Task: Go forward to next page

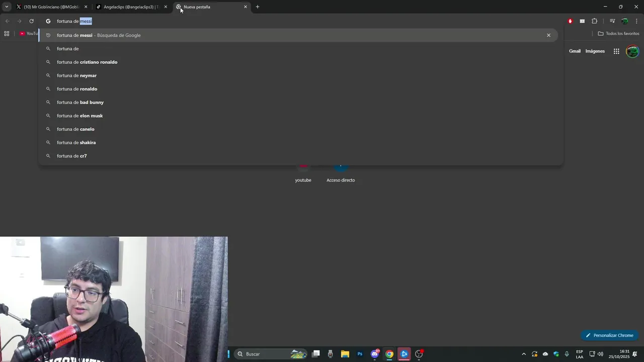Action: coord(19,21)
